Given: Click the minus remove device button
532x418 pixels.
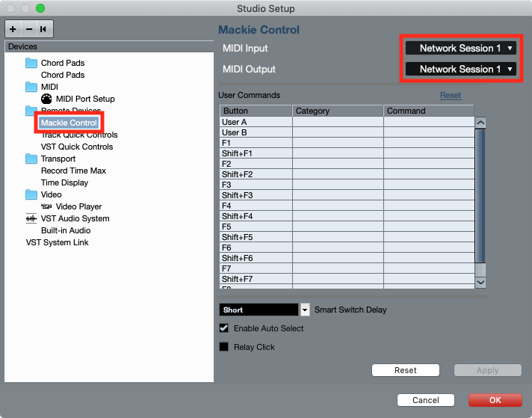Looking at the screenshot, I should pos(29,29).
